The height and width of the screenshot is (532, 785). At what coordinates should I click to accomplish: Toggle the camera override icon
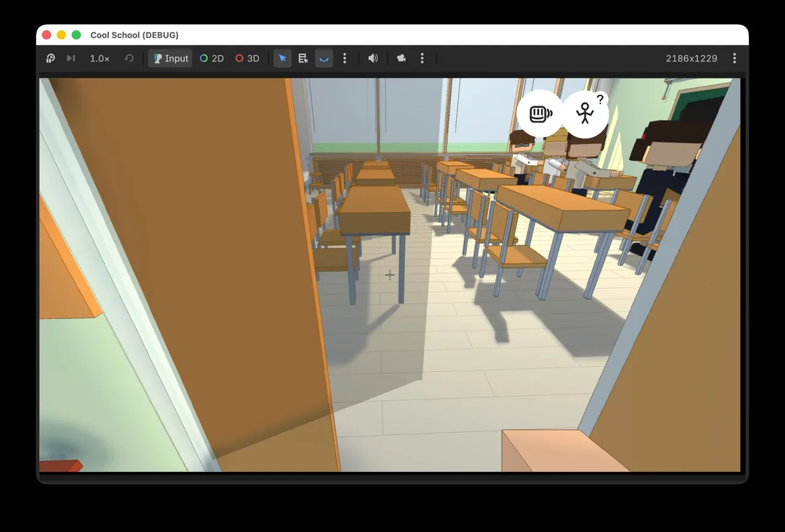[x=401, y=58]
